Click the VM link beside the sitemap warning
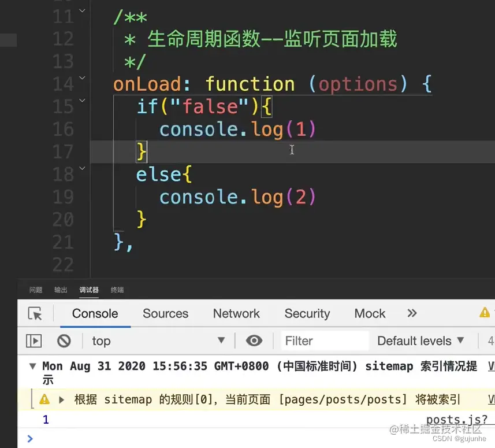Viewport: 495px width, 448px height. click(491, 399)
